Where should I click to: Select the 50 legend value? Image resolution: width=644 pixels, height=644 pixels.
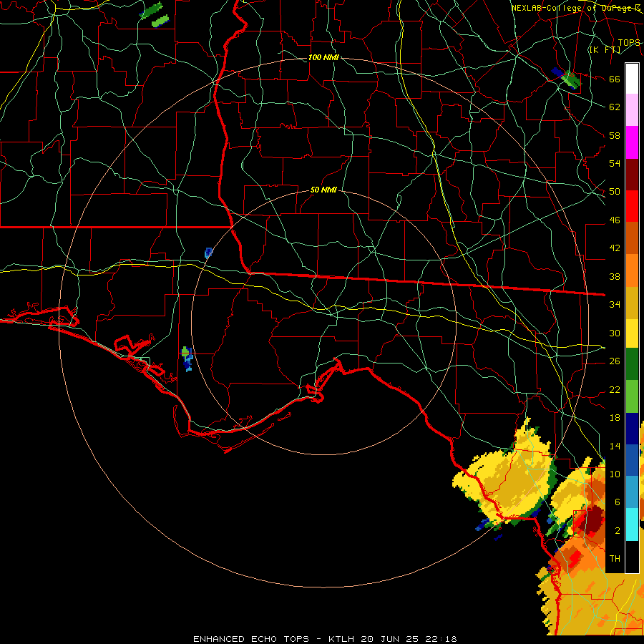point(615,192)
